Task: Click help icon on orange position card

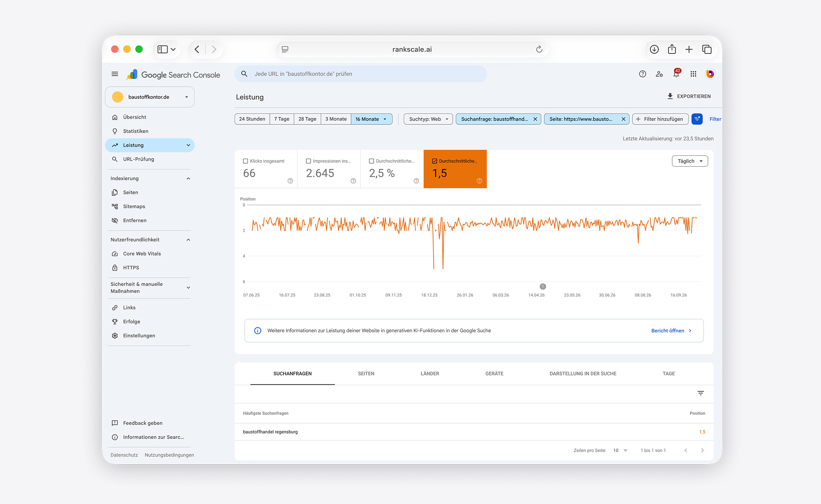Action: [479, 181]
